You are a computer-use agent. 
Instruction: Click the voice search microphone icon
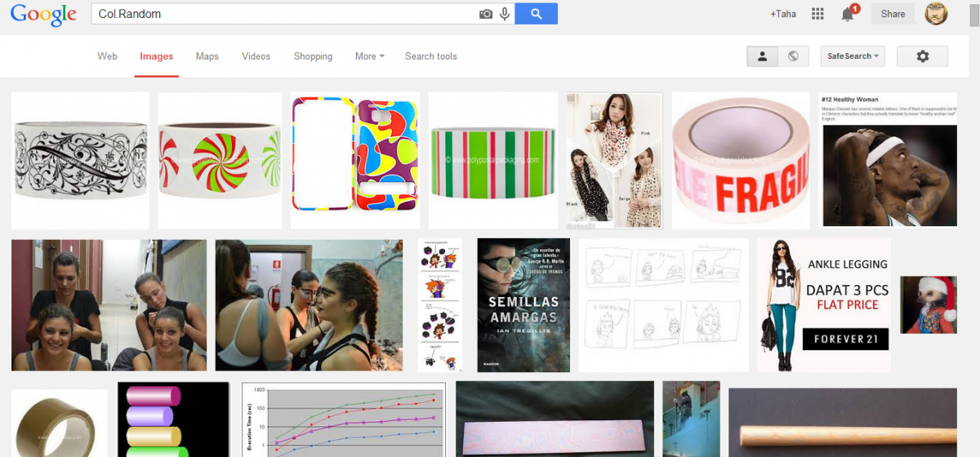click(505, 14)
